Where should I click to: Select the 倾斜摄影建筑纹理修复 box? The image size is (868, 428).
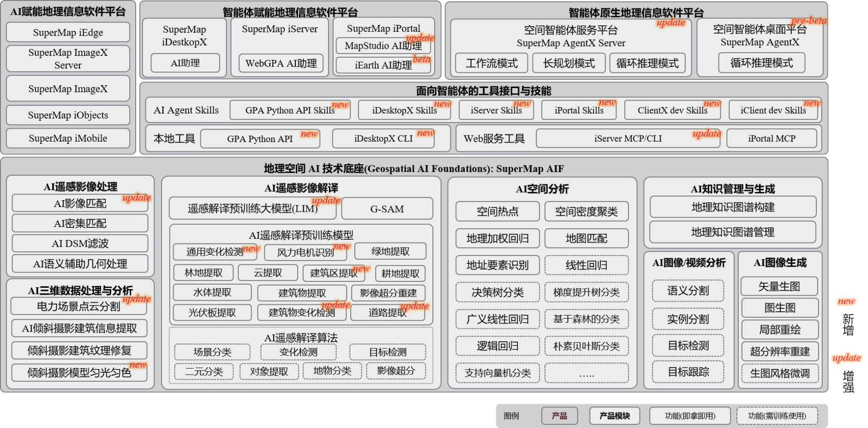pos(79,351)
